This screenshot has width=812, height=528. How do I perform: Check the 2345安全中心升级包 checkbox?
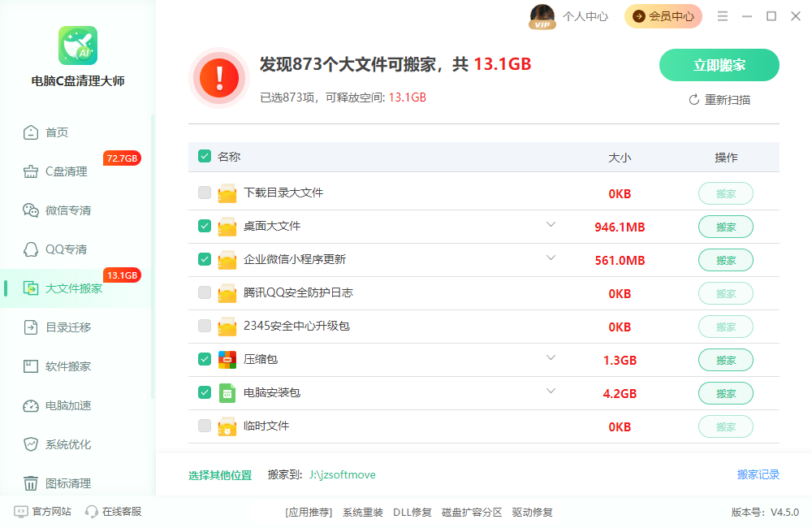[205, 326]
